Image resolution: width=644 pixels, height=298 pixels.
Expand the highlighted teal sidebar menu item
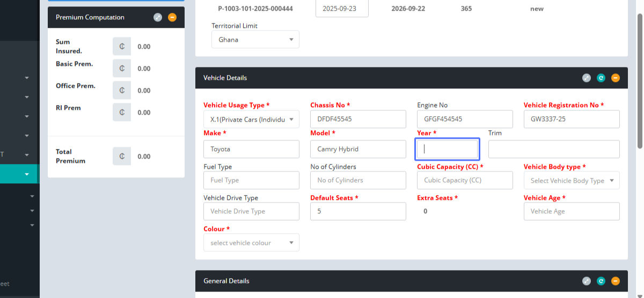point(26,174)
